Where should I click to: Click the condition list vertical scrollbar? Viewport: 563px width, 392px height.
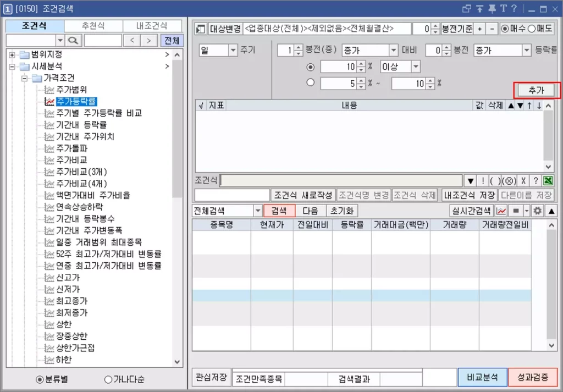pos(548,136)
